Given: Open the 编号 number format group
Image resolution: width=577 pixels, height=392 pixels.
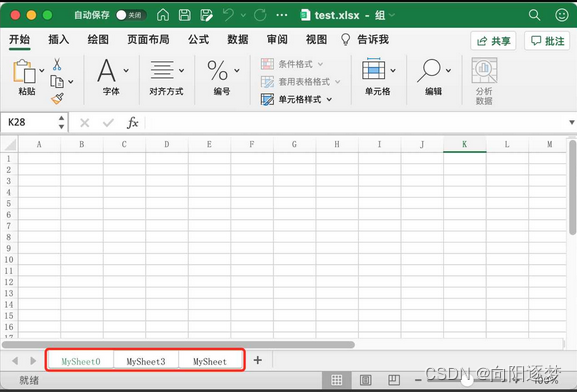Looking at the screenshot, I should [222, 78].
